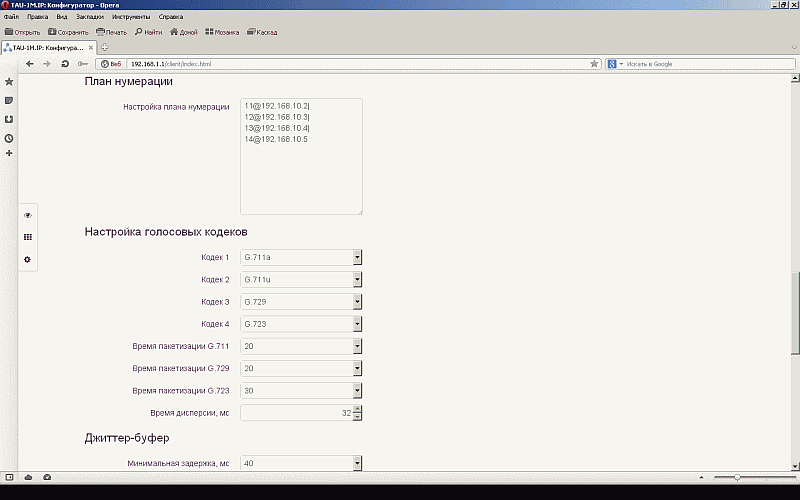Open a new tab with plus icon
Image resolution: width=800 pixels, height=500 pixels.
[x=105, y=47]
